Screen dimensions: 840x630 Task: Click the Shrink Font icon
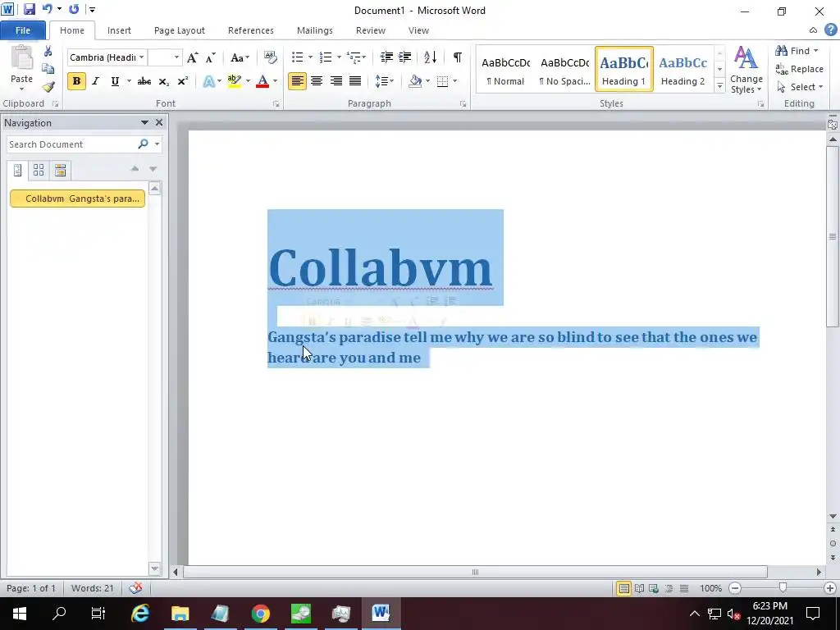(211, 57)
